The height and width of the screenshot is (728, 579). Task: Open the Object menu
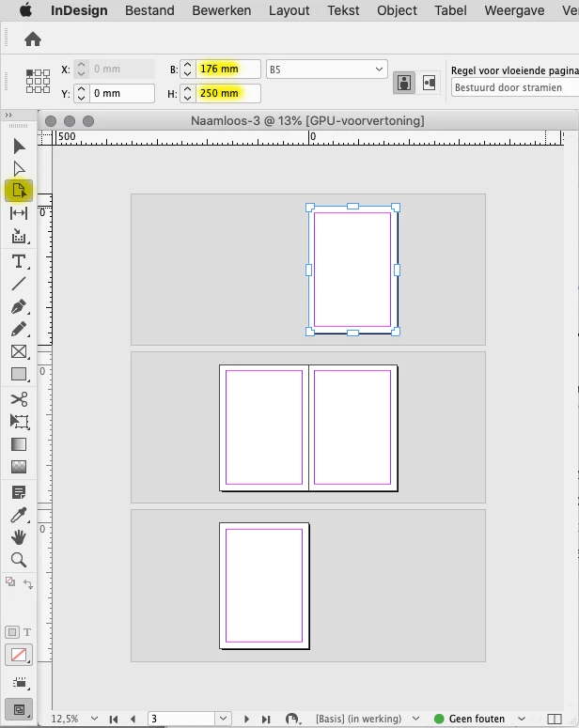397,10
